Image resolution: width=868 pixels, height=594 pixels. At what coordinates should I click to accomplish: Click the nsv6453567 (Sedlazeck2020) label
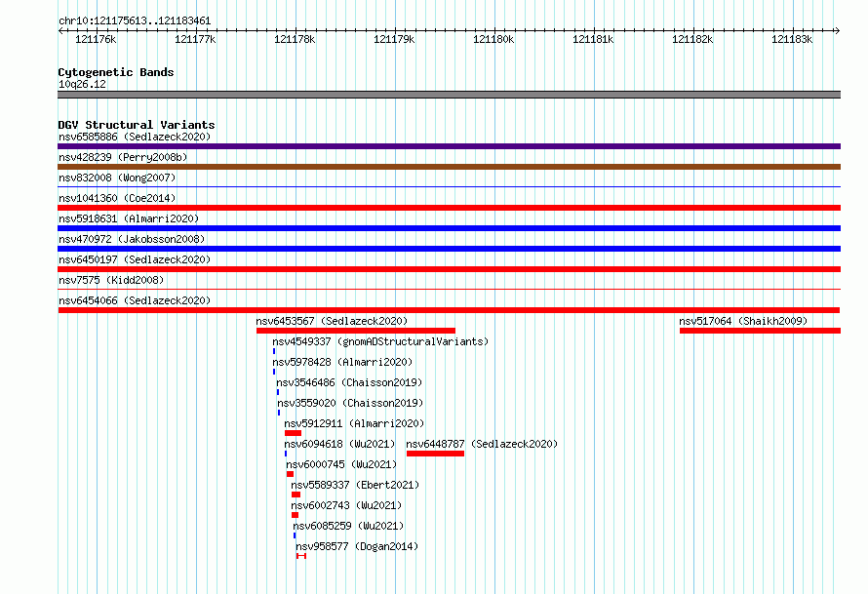[332, 321]
